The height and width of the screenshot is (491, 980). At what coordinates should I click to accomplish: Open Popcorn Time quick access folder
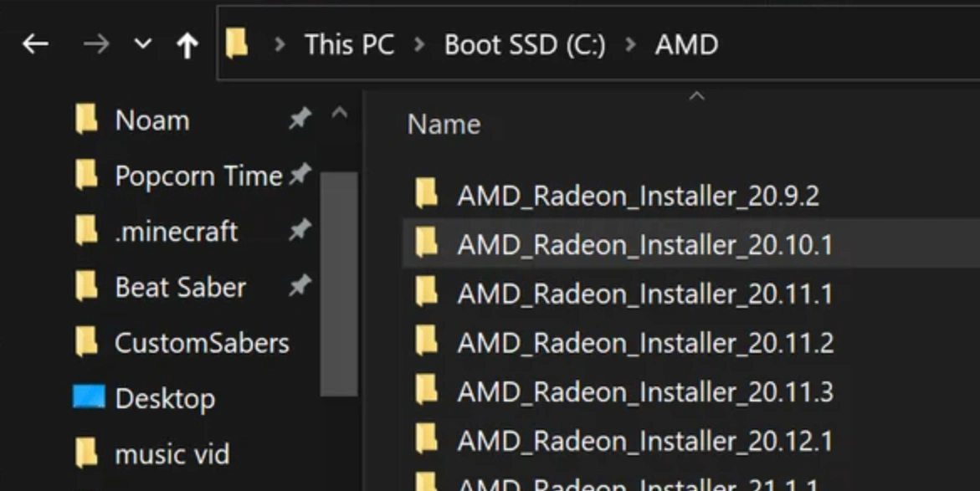(x=198, y=176)
